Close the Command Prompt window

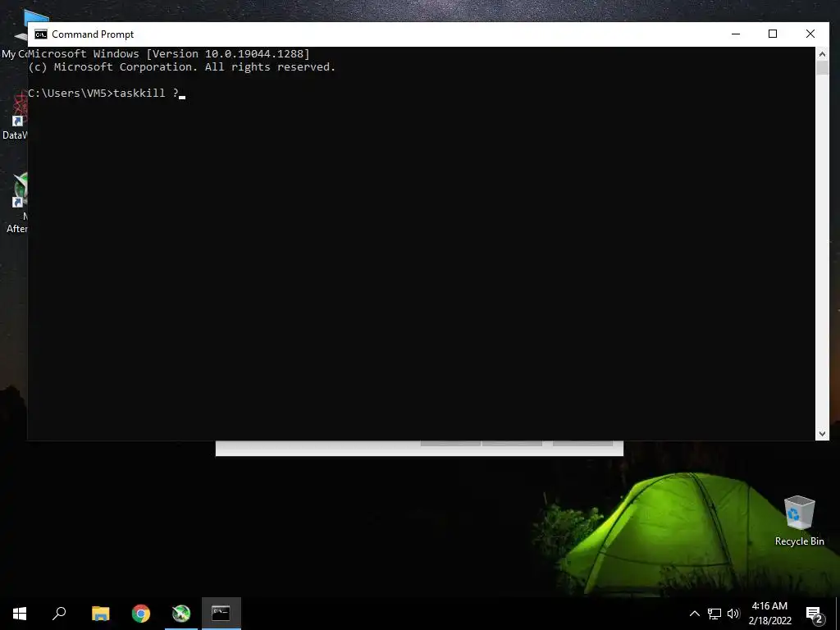(810, 34)
